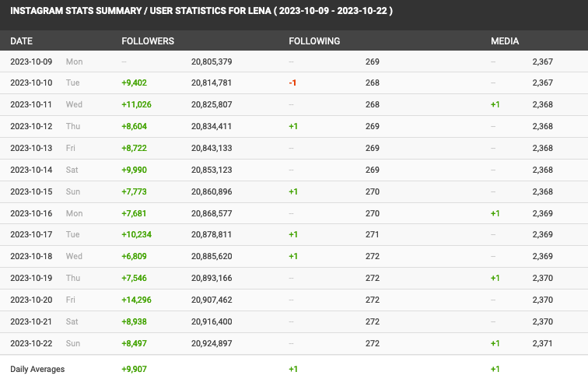Click follower total 20,916,400
This screenshot has height=386, width=588.
click(x=212, y=321)
